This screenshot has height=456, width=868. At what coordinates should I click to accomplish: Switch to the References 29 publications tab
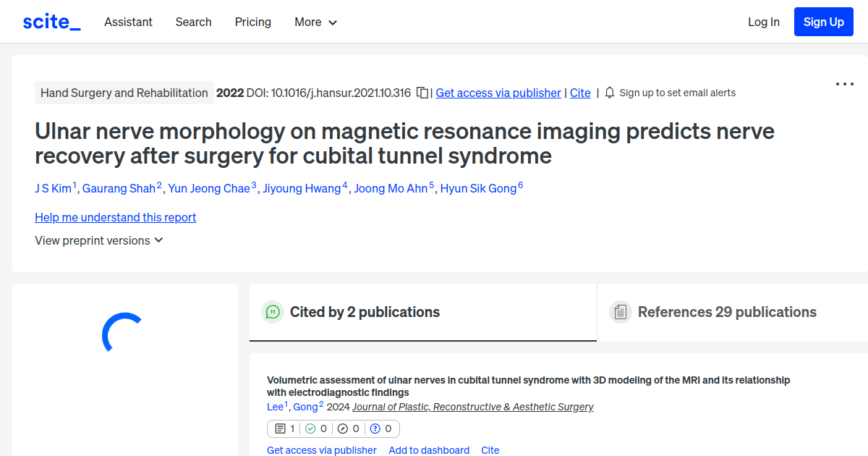coord(727,312)
